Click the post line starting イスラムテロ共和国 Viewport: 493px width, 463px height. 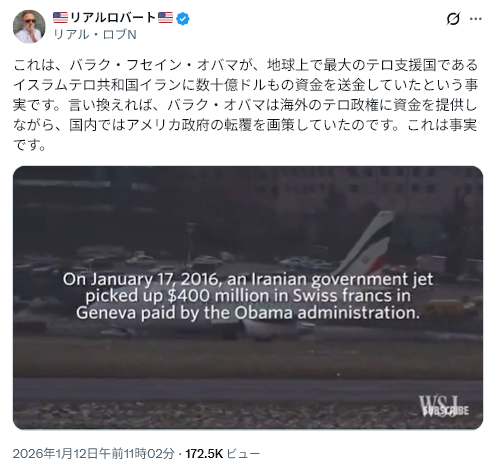pos(246,85)
